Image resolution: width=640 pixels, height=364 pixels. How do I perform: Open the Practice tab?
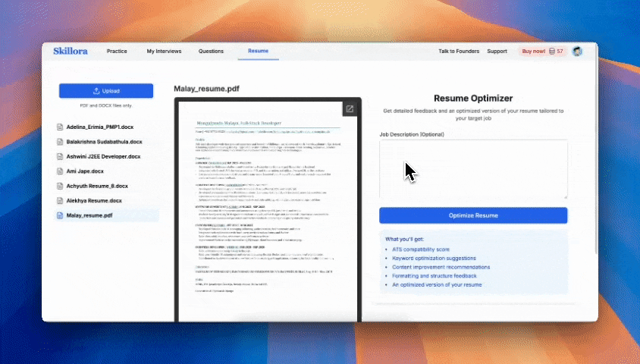[x=117, y=51]
